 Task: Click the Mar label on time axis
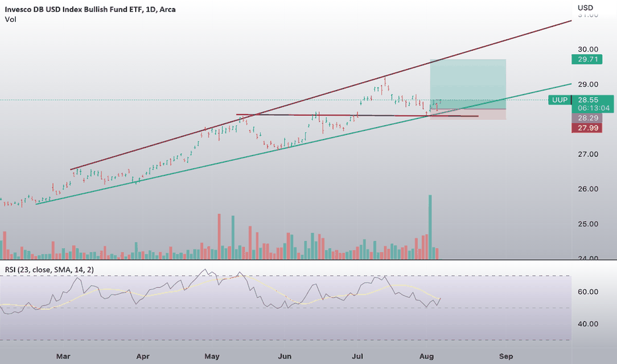(63, 356)
